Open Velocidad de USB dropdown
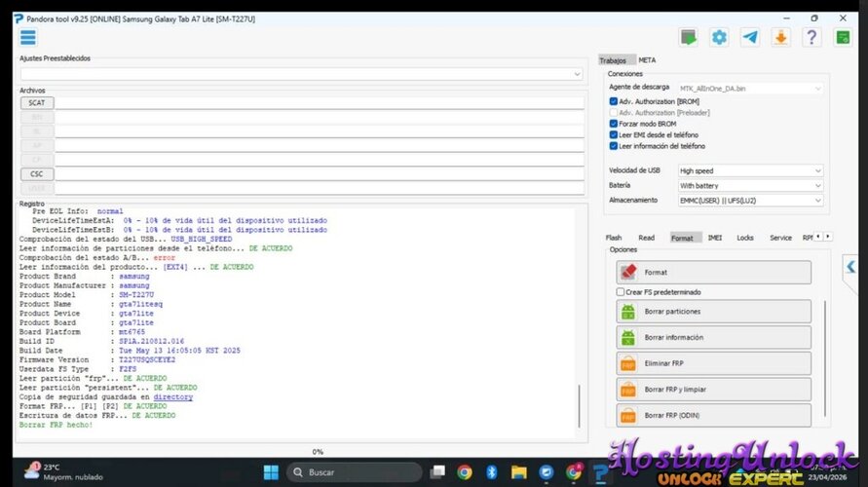 [x=750, y=171]
